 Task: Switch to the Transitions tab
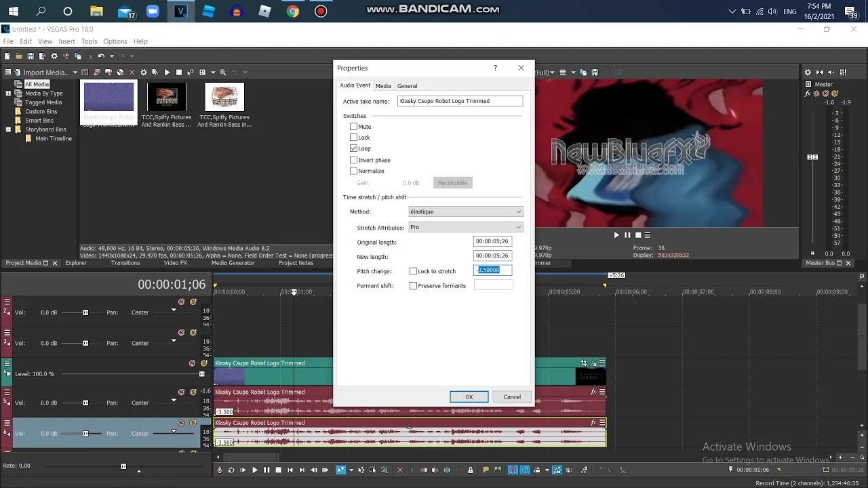[125, 263]
